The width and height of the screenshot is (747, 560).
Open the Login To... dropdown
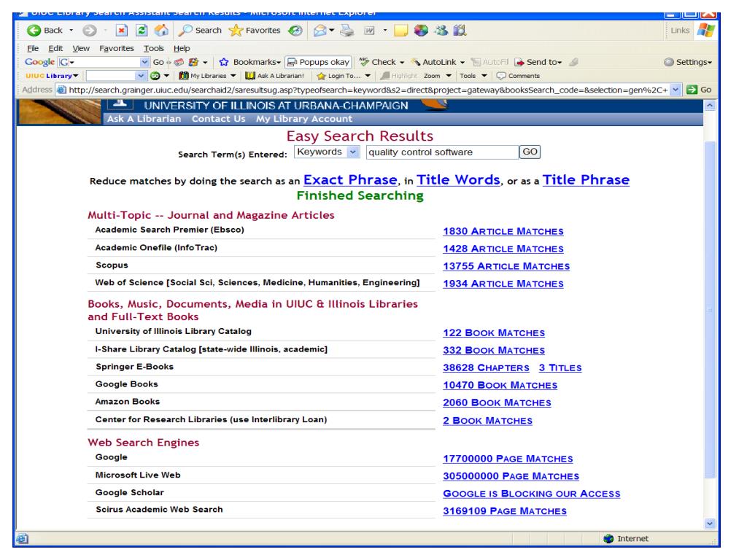click(344, 76)
